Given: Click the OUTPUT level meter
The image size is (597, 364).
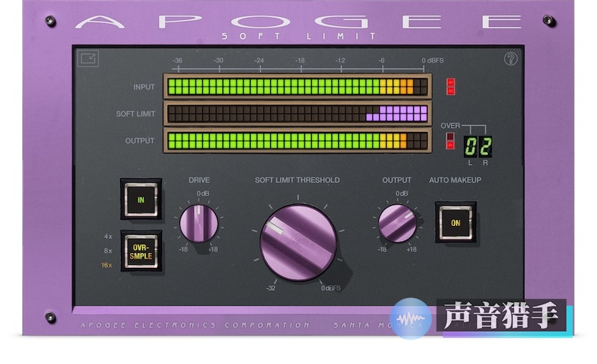Looking at the screenshot, I should [298, 140].
